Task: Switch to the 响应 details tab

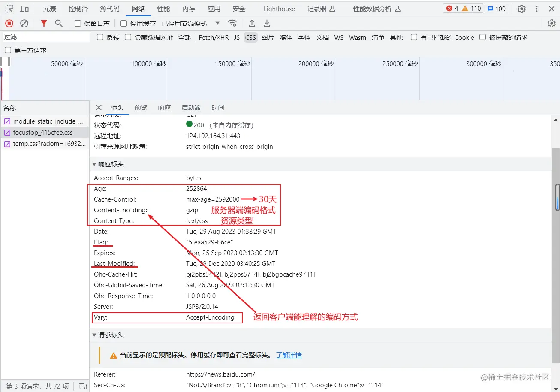Action: [x=164, y=108]
